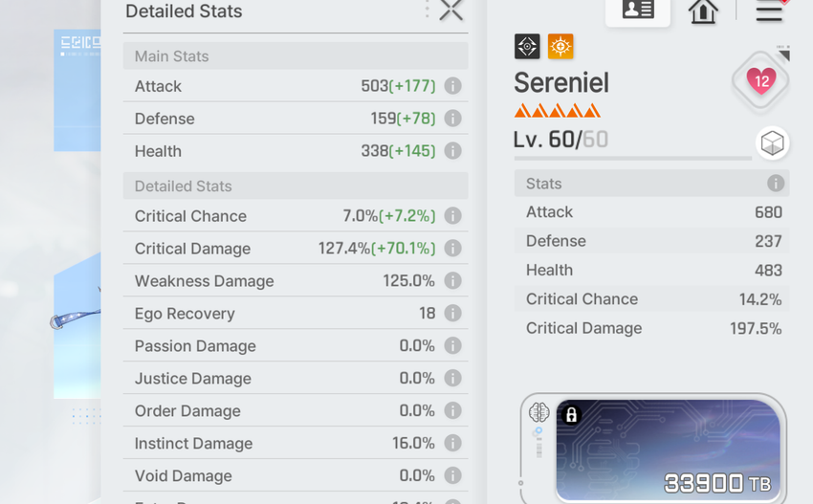Show info for Weakness Damage

pyautogui.click(x=452, y=281)
